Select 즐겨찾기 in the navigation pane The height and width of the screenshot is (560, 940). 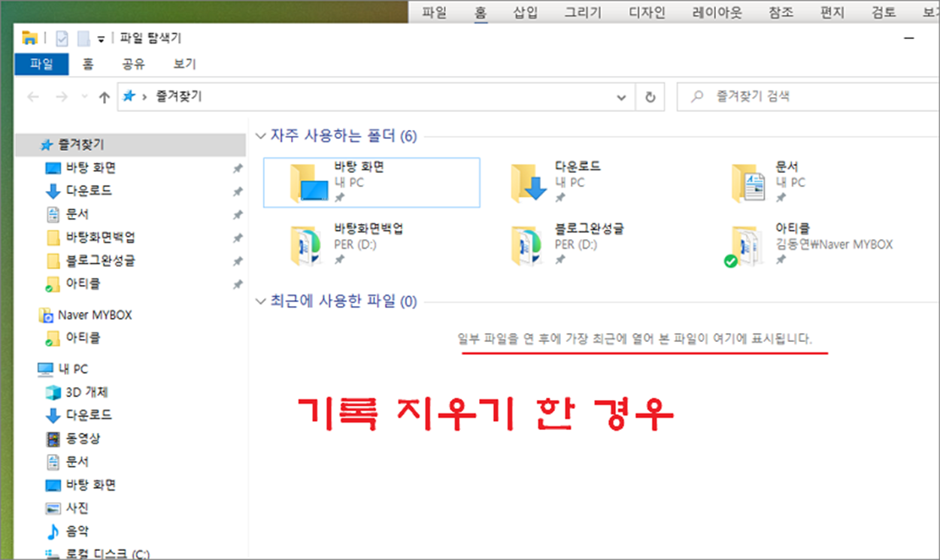130,144
